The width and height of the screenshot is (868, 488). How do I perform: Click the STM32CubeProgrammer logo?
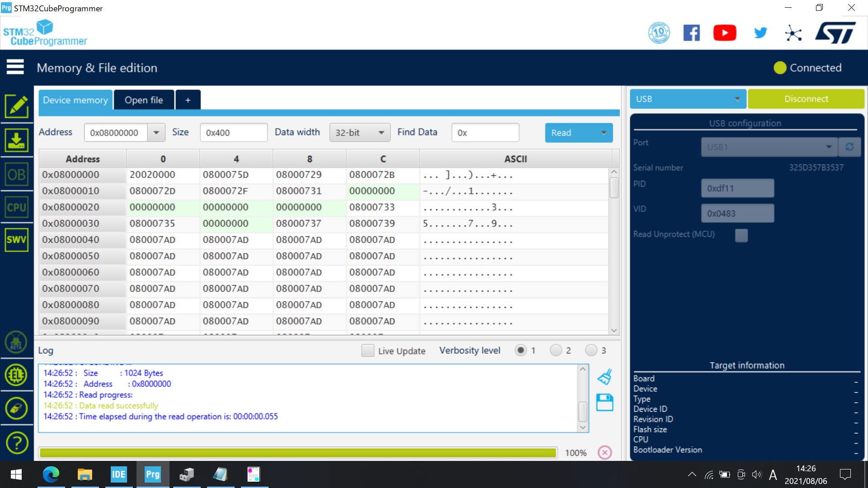pos(45,33)
